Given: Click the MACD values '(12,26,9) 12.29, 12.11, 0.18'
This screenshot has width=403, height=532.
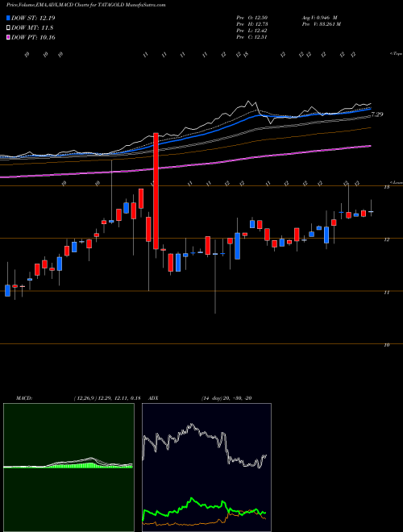Looking at the screenshot, I should (x=107, y=398).
